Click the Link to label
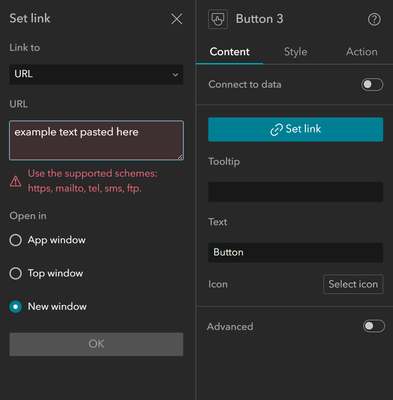Screen dimensions: 393x400 (25, 48)
